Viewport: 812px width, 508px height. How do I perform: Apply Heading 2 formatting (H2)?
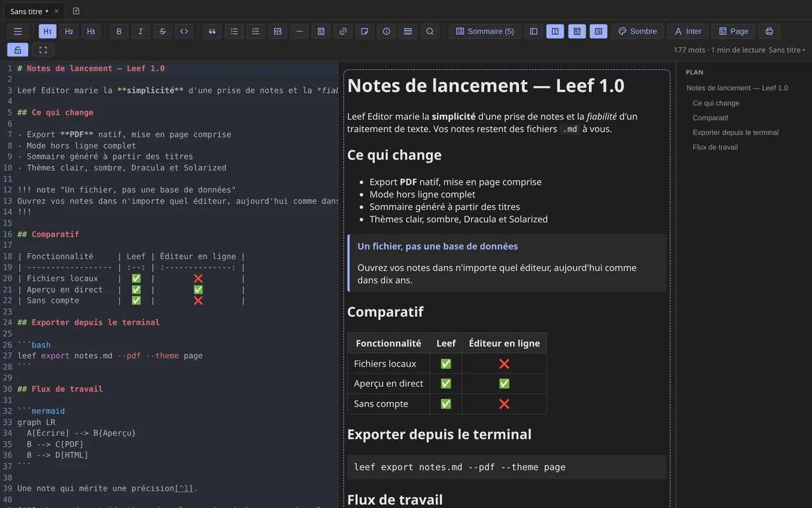[x=69, y=31]
